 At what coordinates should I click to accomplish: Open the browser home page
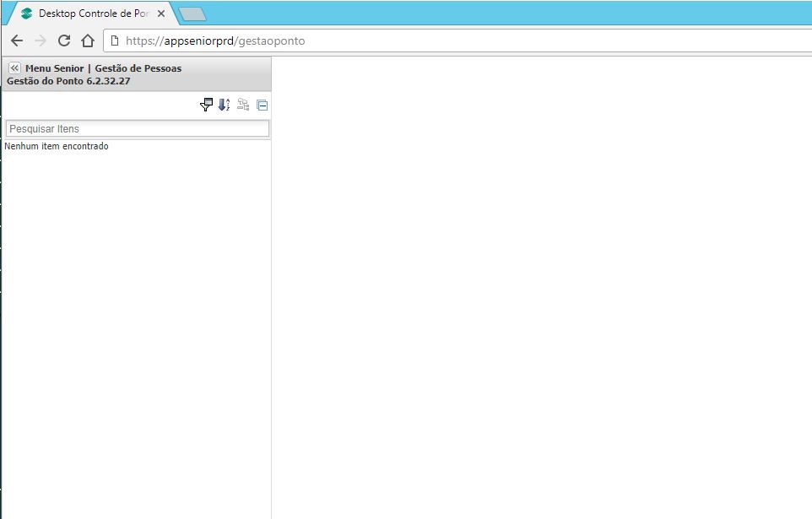(x=87, y=41)
